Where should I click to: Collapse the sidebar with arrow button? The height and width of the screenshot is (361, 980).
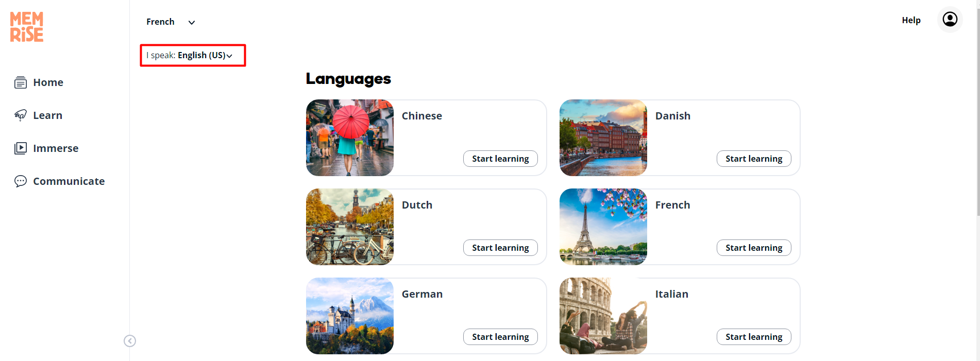[130, 341]
